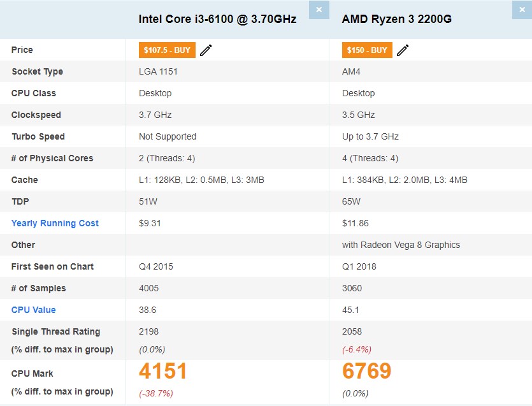The width and height of the screenshot is (532, 406).
Task: Select the AMD Ryzen 3 2200G heading
Action: [x=397, y=19]
